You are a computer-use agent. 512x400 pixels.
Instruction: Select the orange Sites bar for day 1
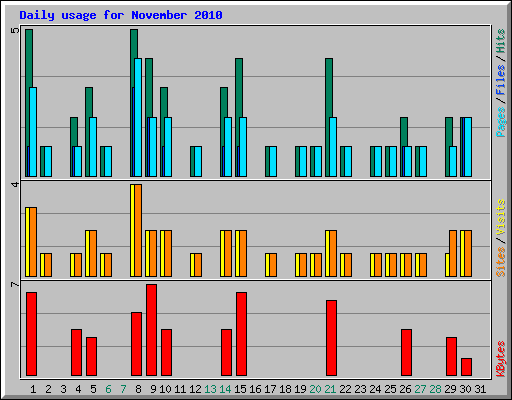(33, 242)
